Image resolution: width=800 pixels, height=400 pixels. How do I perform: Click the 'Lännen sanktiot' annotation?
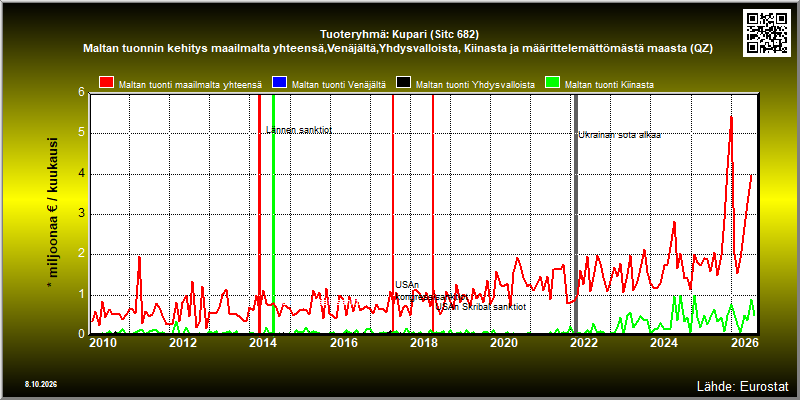click(299, 130)
